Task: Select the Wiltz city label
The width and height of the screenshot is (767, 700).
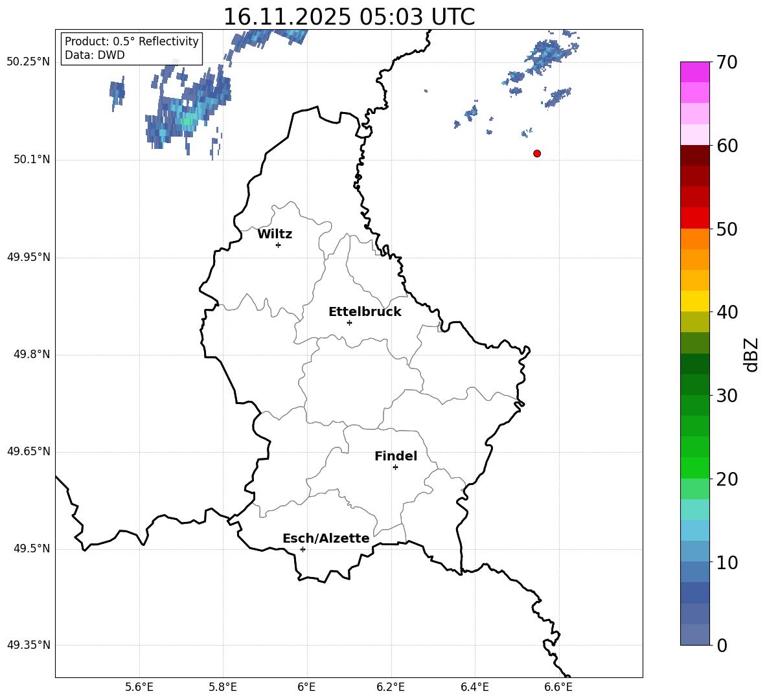Action: coord(275,234)
